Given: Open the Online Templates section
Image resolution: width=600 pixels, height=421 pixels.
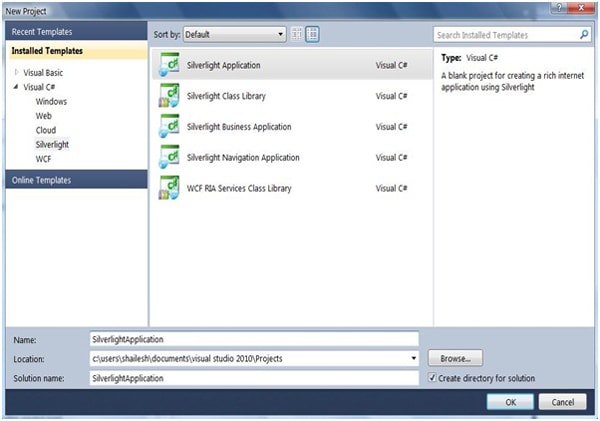Looking at the screenshot, I should click(x=41, y=180).
